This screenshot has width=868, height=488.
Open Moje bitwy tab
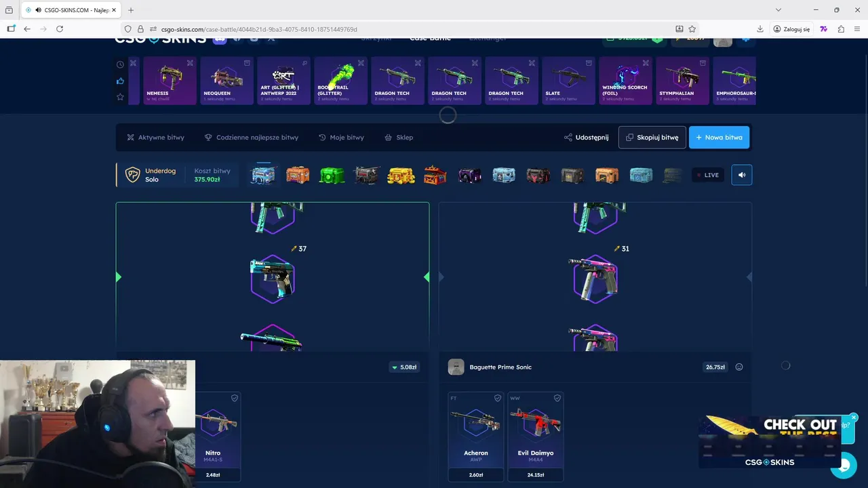point(341,137)
